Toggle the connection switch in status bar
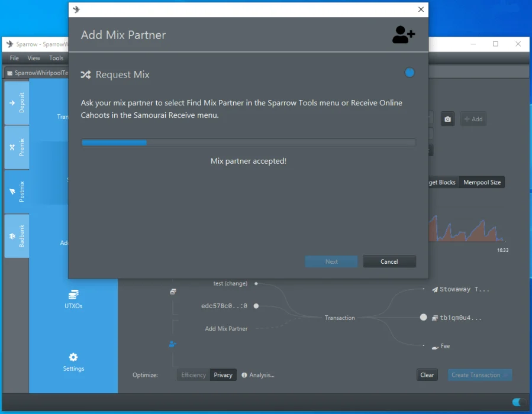This screenshot has height=414, width=532. 519,402
